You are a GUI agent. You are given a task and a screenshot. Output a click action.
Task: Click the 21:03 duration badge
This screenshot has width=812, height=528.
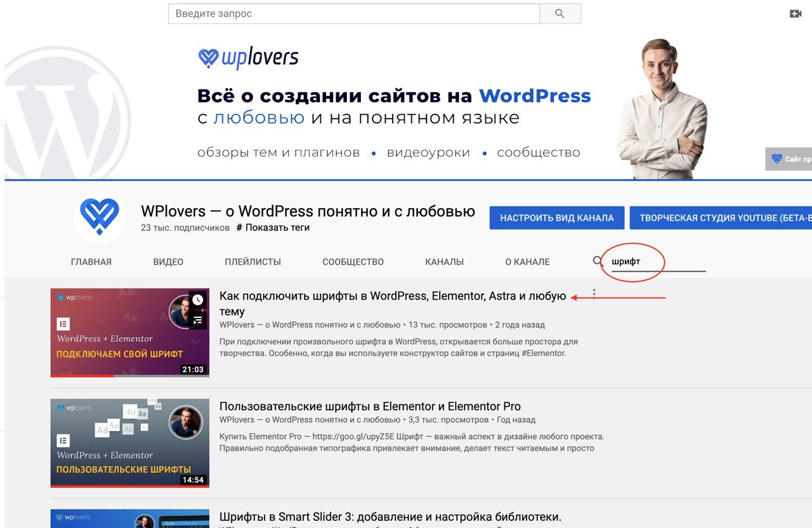click(x=193, y=369)
